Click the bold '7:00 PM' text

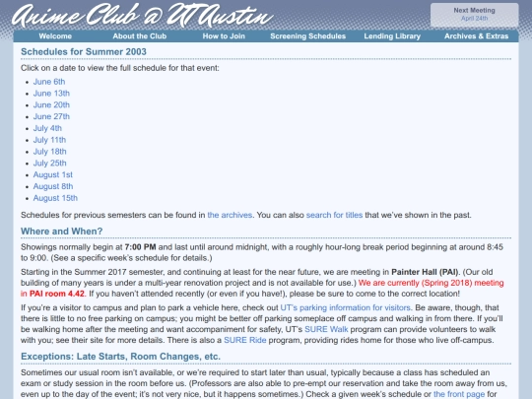pyautogui.click(x=140, y=247)
